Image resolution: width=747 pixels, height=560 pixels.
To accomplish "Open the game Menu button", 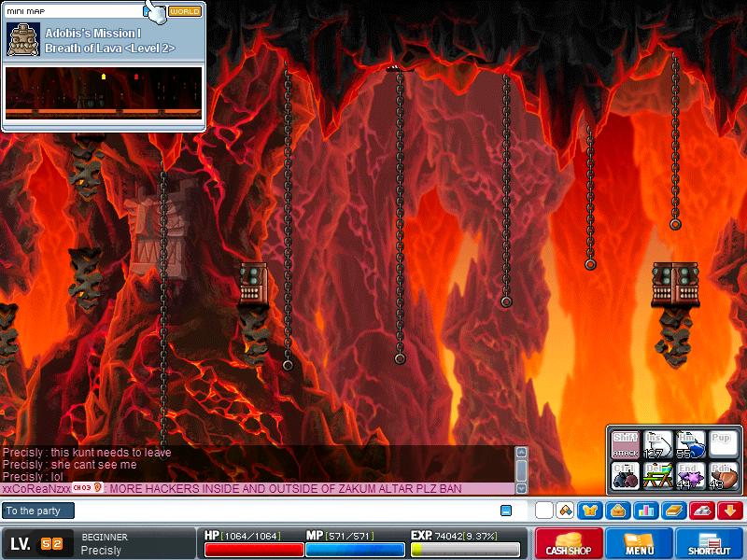I will coord(640,543).
